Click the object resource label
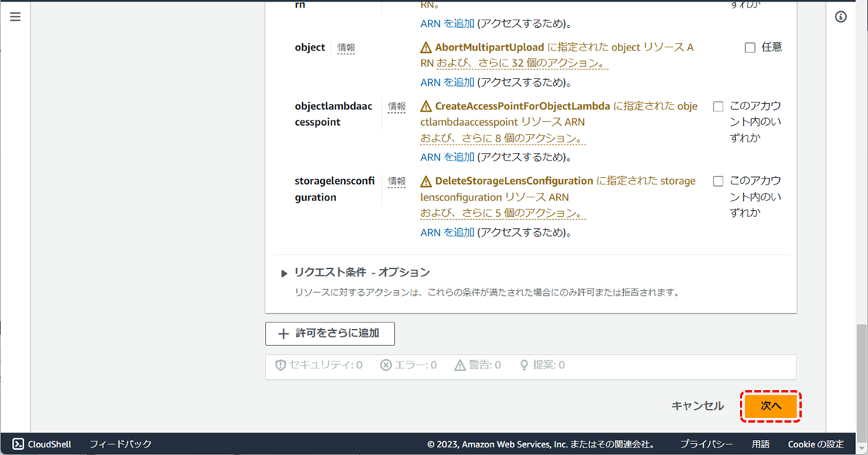Image resolution: width=868 pixels, height=455 pixels. coord(310,47)
